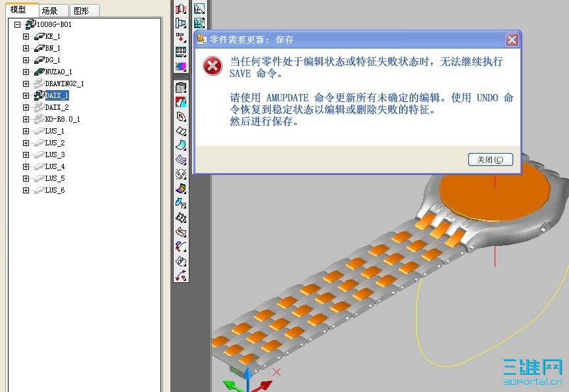Expand the LUS_6 tree node

pyautogui.click(x=26, y=190)
